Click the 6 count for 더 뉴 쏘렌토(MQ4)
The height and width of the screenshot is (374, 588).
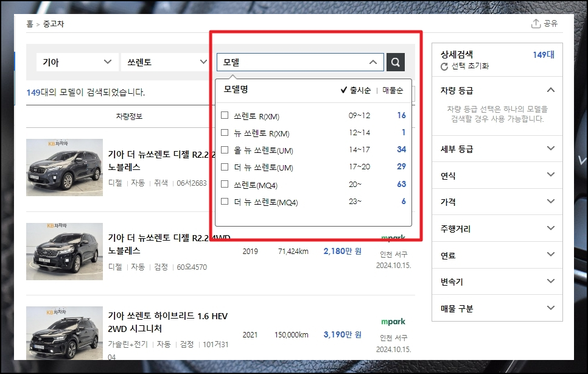click(x=404, y=202)
